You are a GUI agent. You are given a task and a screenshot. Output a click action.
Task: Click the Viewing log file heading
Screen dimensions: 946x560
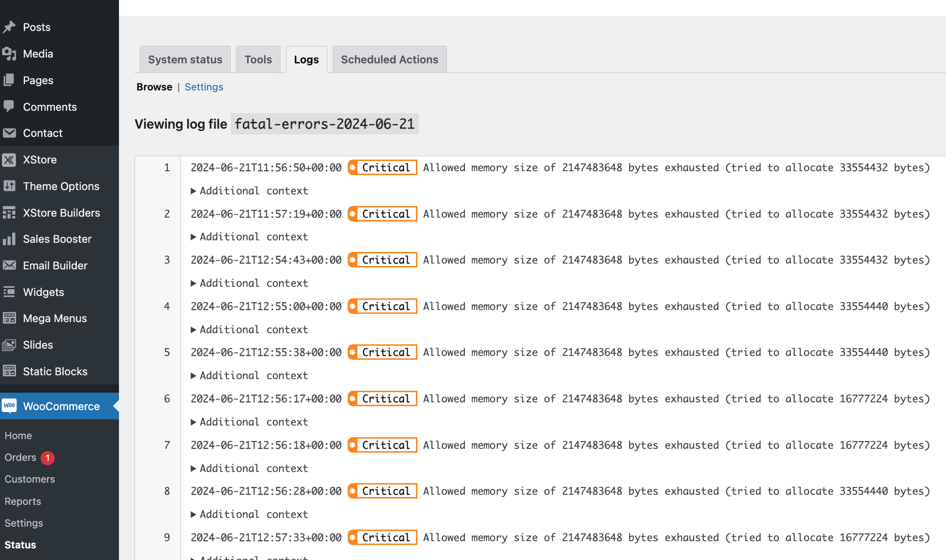click(181, 124)
